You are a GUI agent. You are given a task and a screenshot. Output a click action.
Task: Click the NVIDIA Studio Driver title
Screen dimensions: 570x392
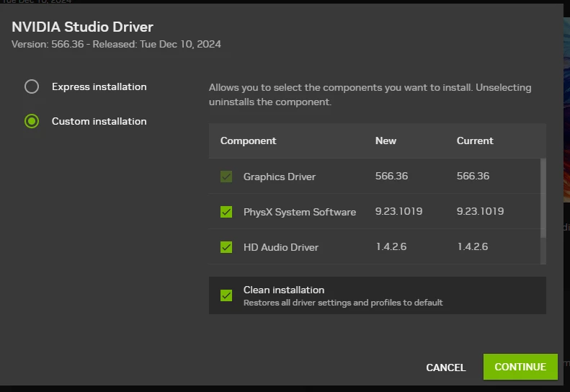pyautogui.click(x=83, y=27)
